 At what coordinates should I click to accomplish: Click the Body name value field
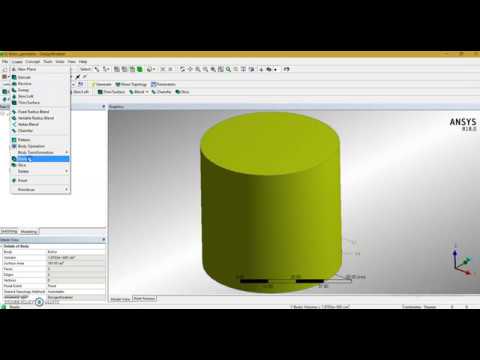click(x=76, y=252)
